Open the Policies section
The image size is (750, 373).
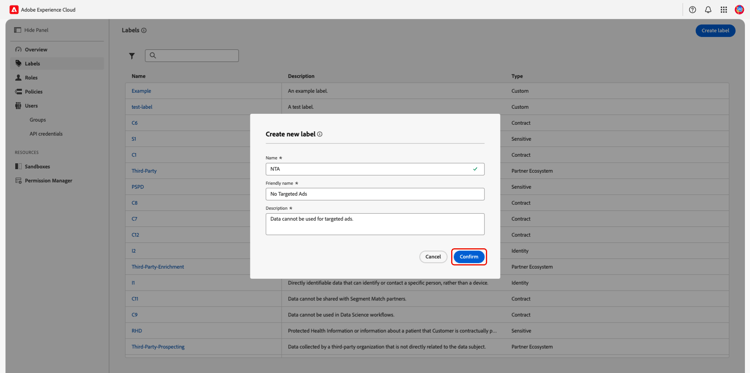(33, 92)
